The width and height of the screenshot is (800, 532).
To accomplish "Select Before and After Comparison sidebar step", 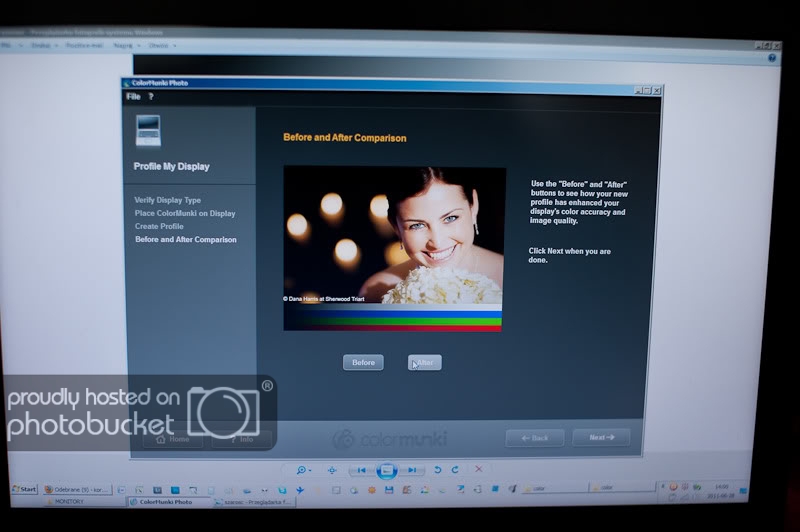I will [186, 240].
